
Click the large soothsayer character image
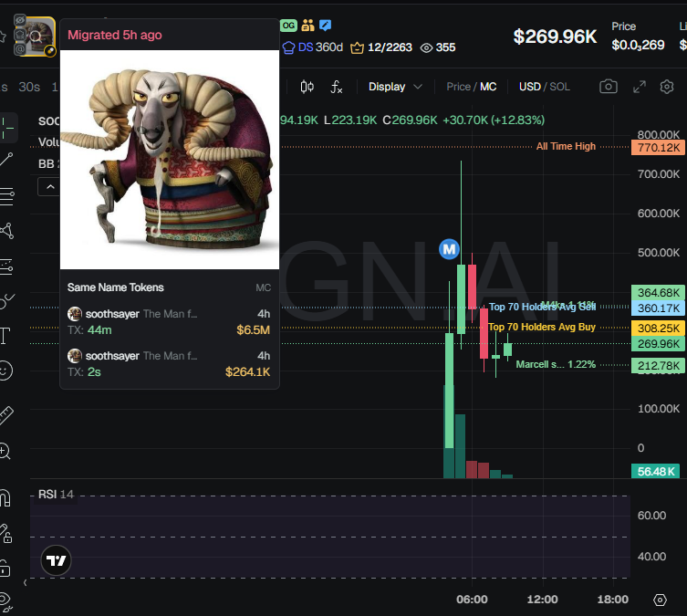click(170, 160)
